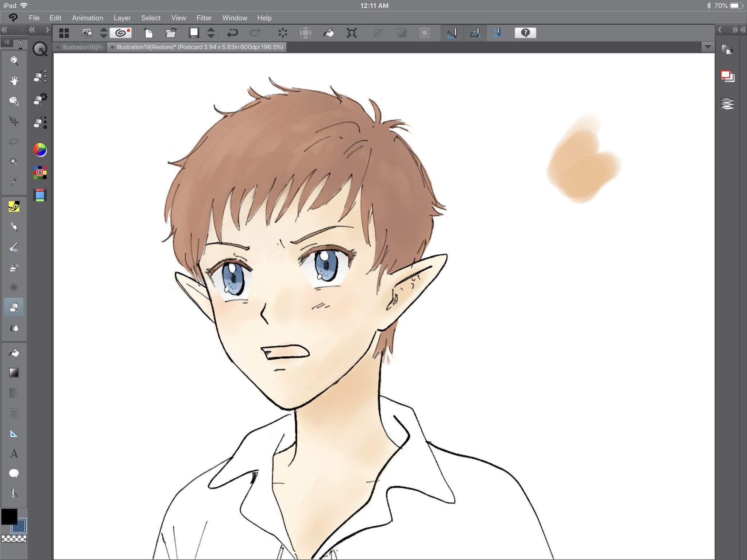Select the Text tool
The image size is (747, 560).
pos(14,453)
